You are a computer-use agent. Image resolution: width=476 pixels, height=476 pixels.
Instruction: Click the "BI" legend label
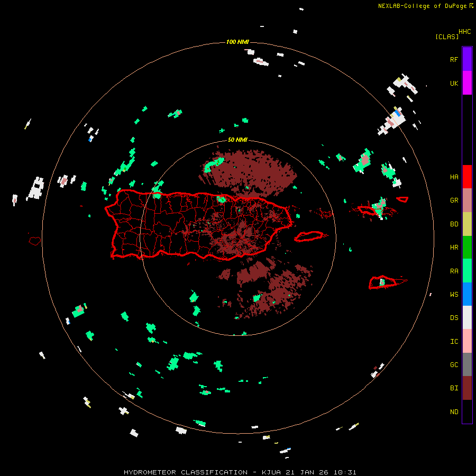click(454, 388)
